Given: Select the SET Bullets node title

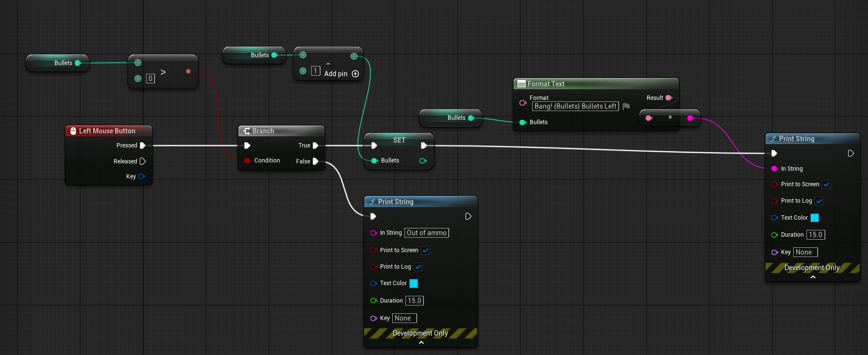Looking at the screenshot, I should 399,140.
